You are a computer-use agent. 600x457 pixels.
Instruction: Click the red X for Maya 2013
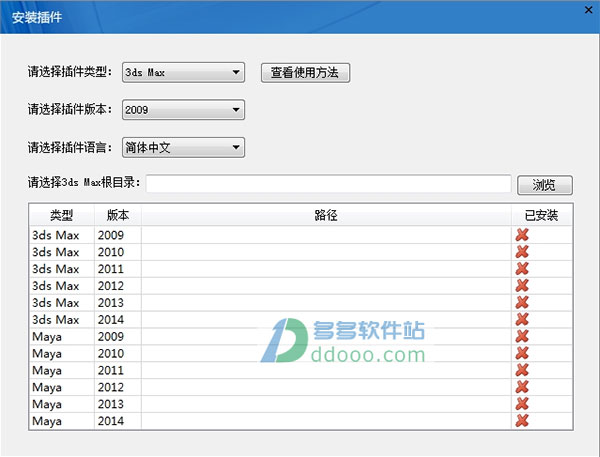pos(522,403)
